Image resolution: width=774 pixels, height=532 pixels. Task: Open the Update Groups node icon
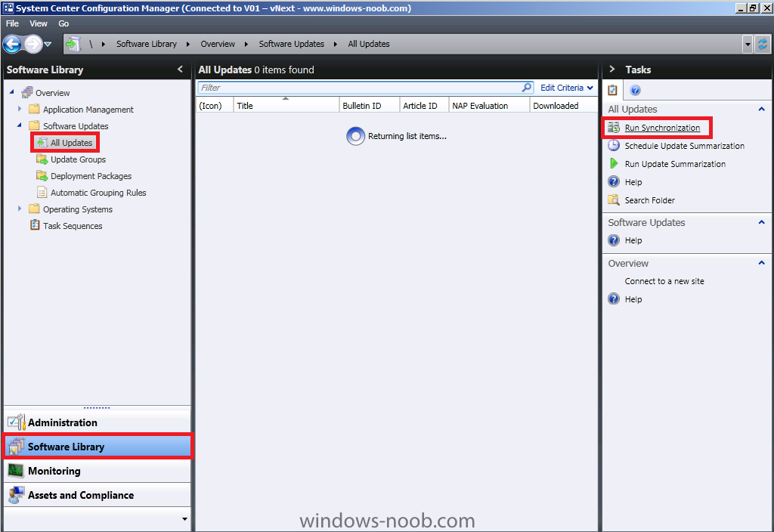click(x=42, y=159)
